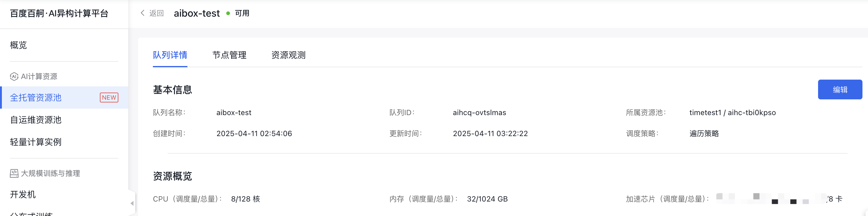This screenshot has height=216, width=868.
Task: Open 开发机 in the sidebar
Action: point(23,194)
